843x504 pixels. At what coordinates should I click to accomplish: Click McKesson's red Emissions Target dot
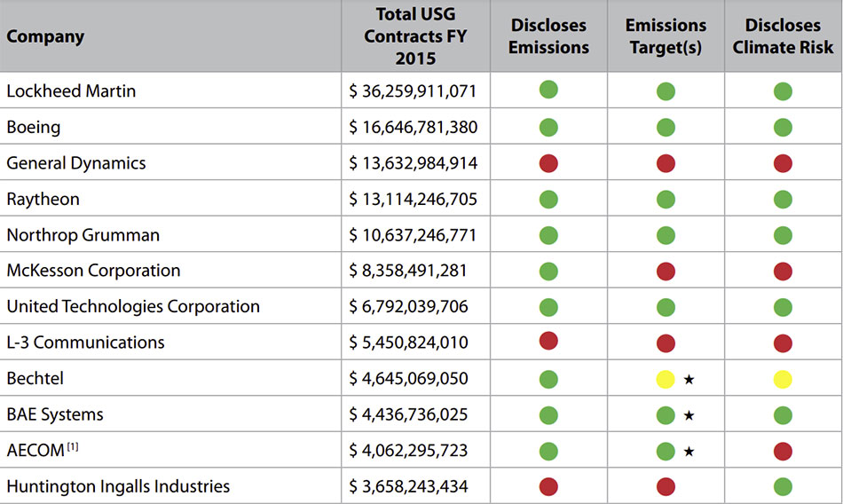666,272
